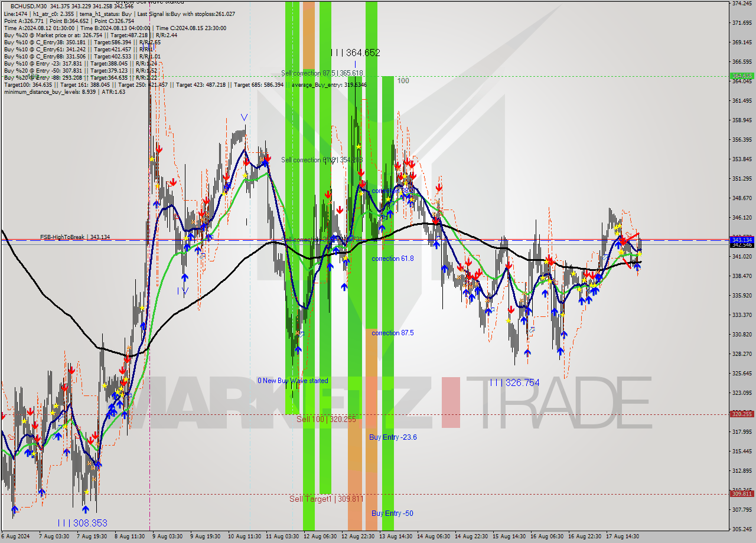Click the '| | | 326.754' low label
Screen dimensions: 756x543
point(514,382)
